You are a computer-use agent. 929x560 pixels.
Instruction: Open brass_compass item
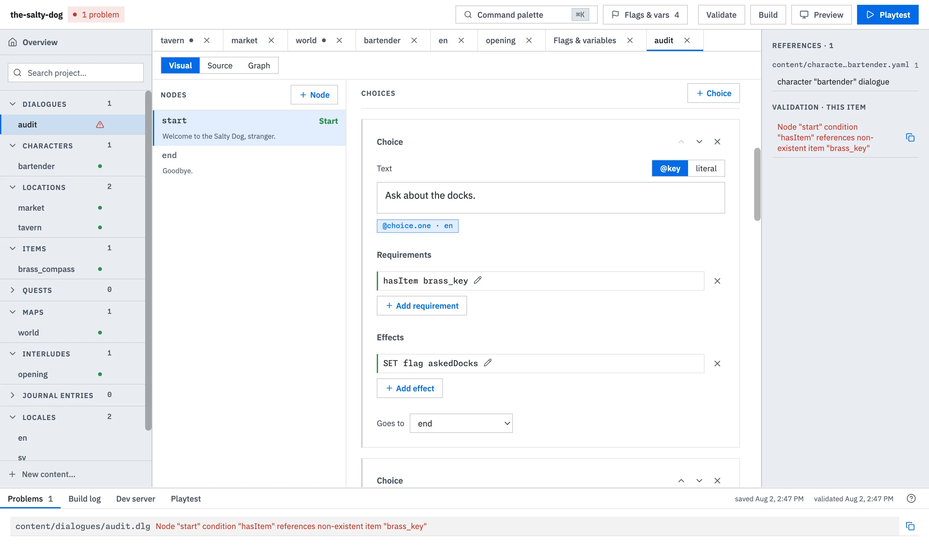point(46,269)
